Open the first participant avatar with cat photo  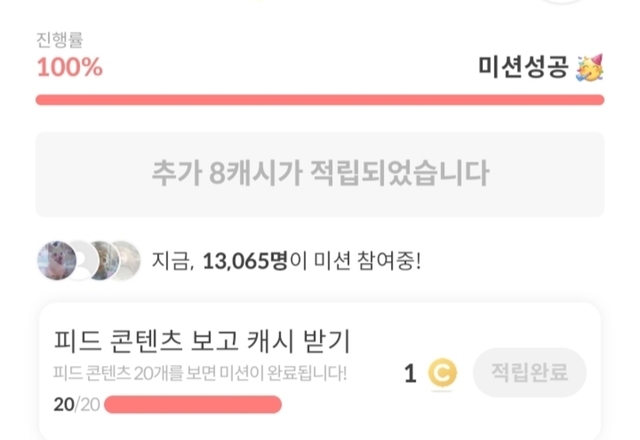57,262
